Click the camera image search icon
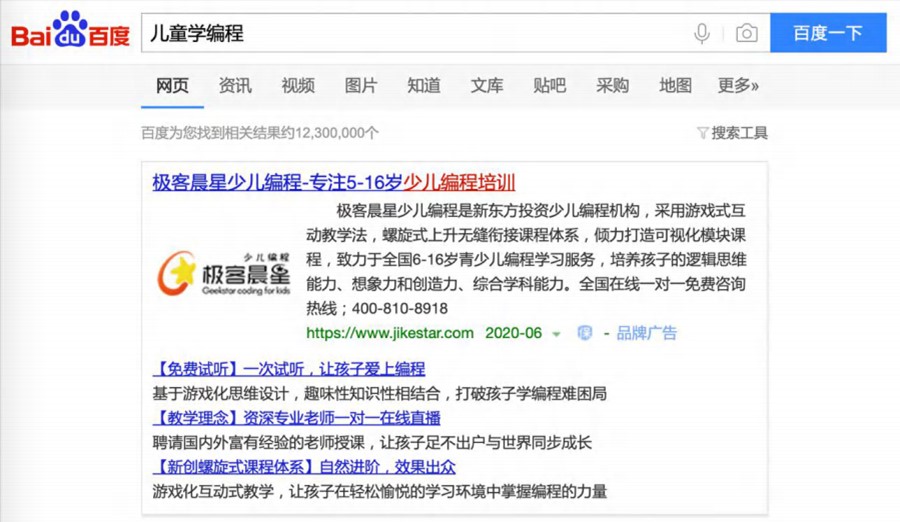 [x=746, y=33]
